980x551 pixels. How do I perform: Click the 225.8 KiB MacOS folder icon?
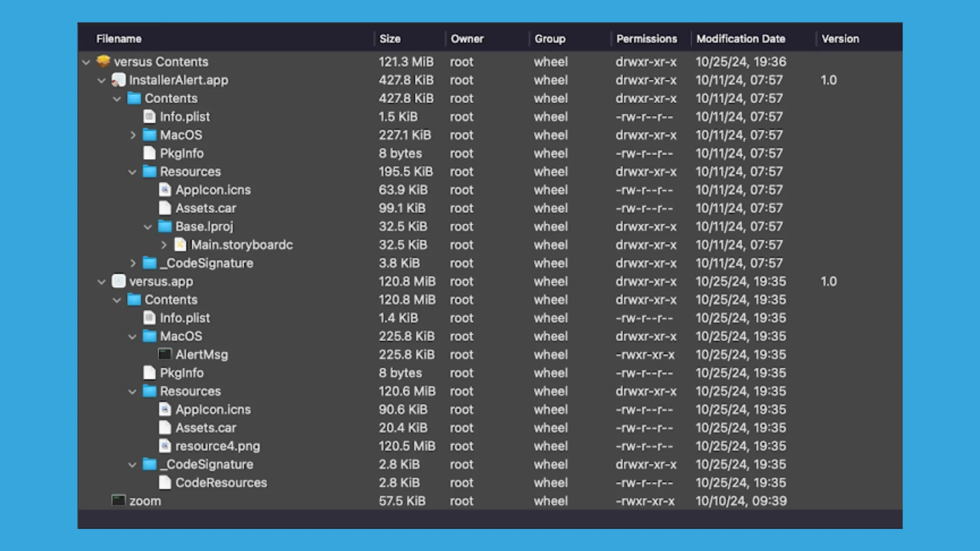click(x=149, y=336)
